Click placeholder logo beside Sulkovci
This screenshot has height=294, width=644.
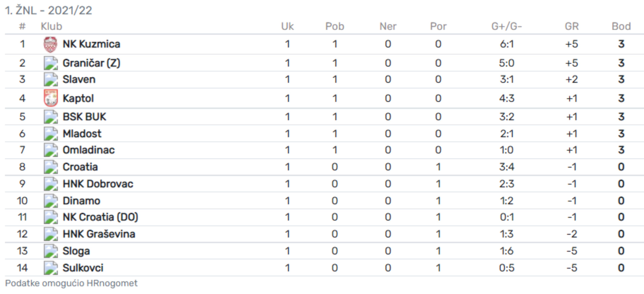pos(51,268)
